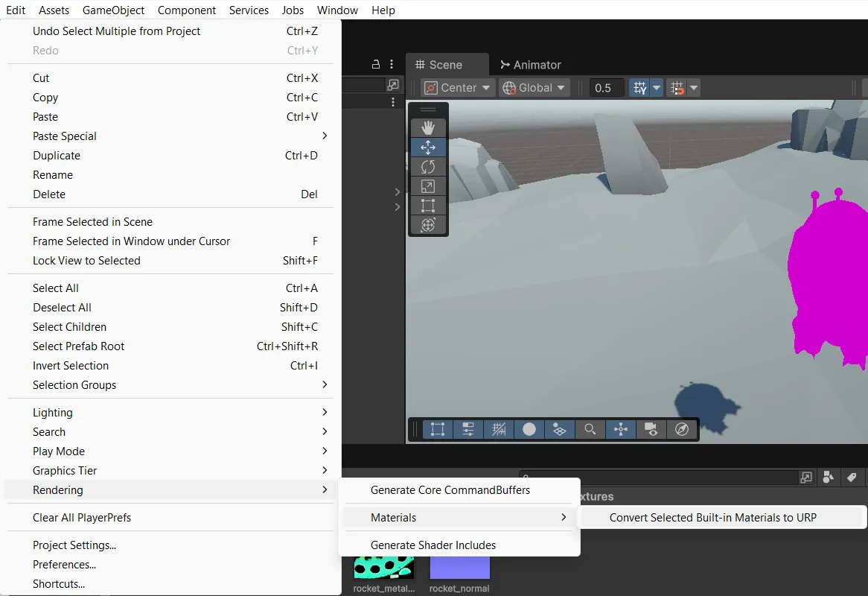Click the stacked planes icon in bottom overlay
This screenshot has height=596, width=868.
click(560, 429)
